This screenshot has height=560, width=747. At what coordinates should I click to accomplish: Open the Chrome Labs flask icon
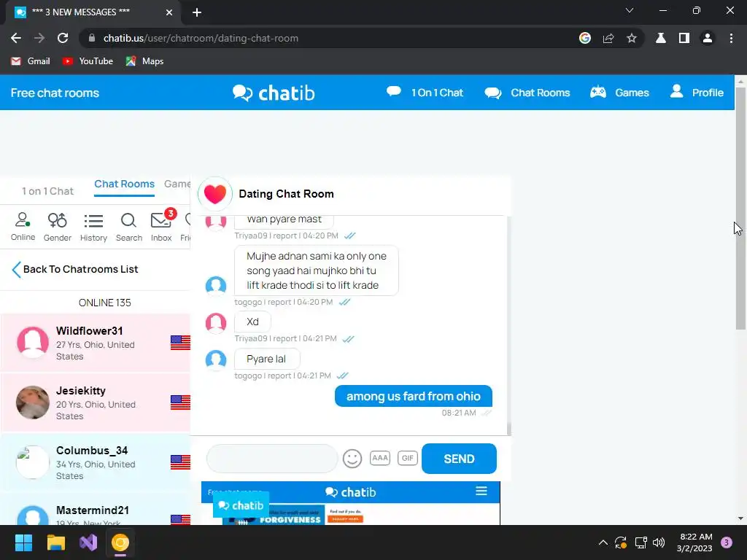coord(661,38)
